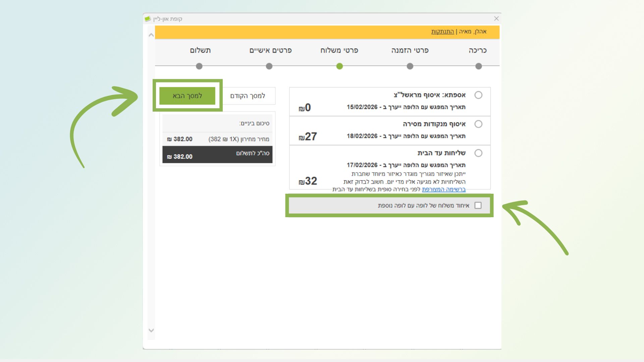Click the למסך הבא next button
This screenshot has height=362, width=644.
[x=187, y=96]
